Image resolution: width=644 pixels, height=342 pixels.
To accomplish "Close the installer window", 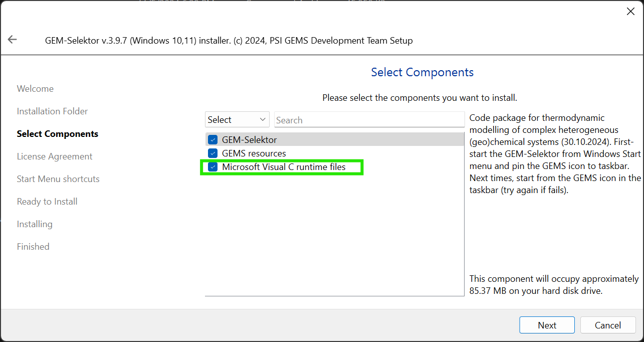I will (x=630, y=12).
